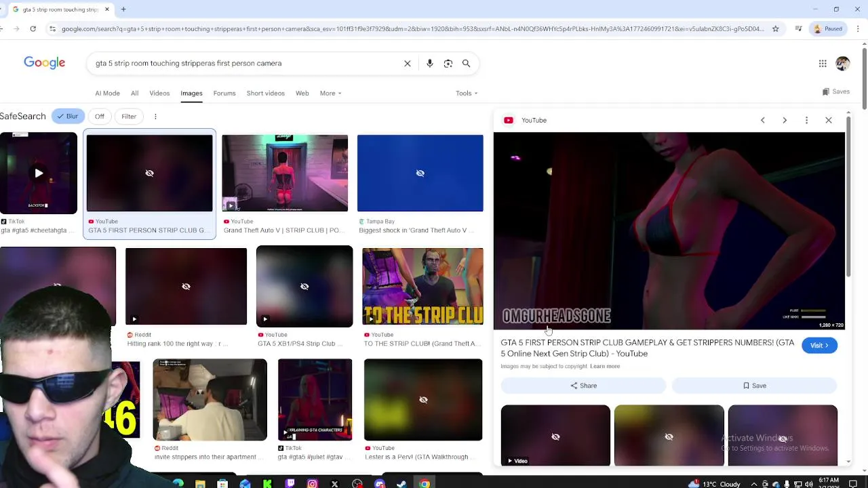Screen dimensions: 868x488
Task: Switch to Videos tab
Action: [159, 94]
